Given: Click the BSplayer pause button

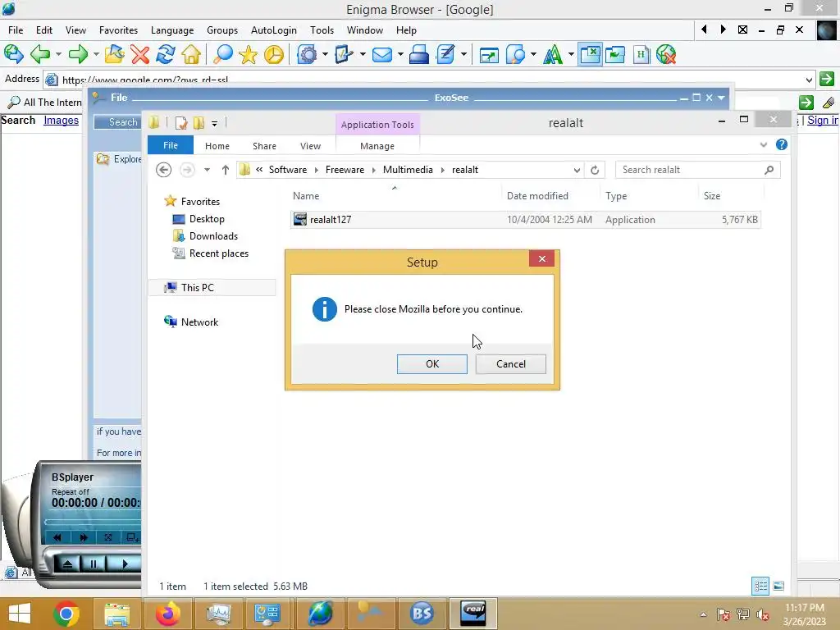Looking at the screenshot, I should point(93,564).
